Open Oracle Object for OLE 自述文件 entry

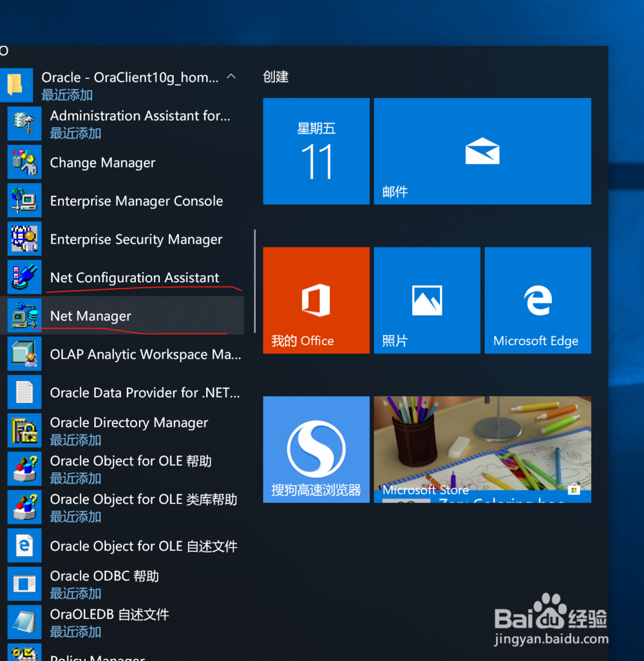[122, 546]
